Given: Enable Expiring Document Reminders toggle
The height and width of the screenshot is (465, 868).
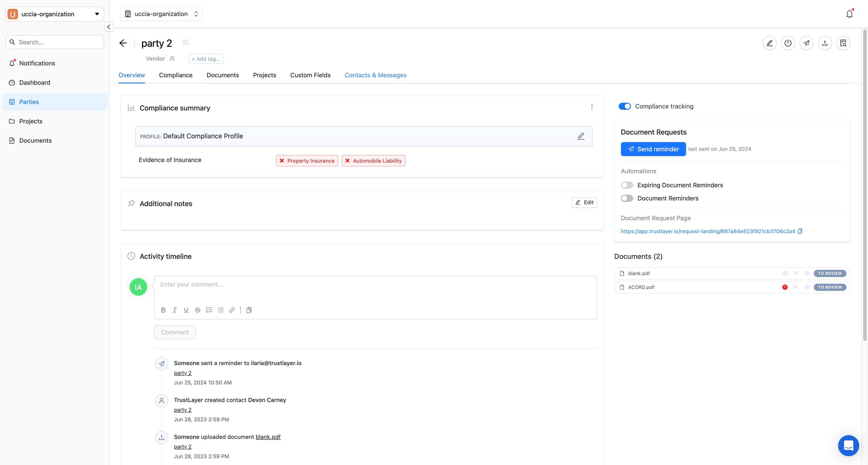Looking at the screenshot, I should point(627,185).
